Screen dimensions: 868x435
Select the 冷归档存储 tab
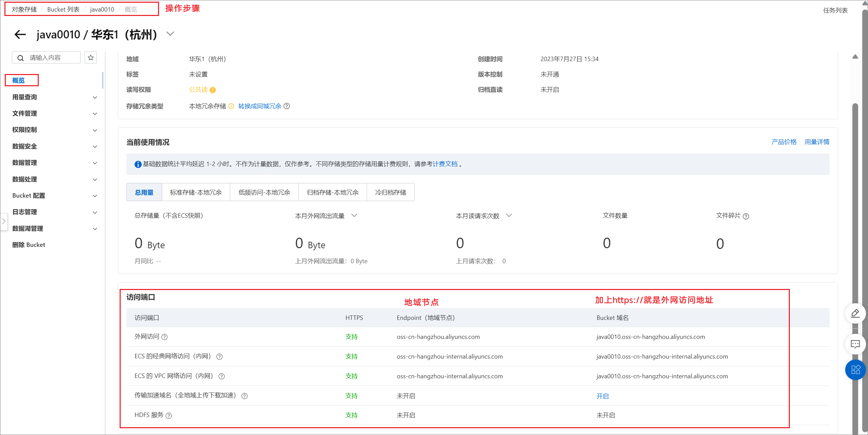(x=390, y=193)
